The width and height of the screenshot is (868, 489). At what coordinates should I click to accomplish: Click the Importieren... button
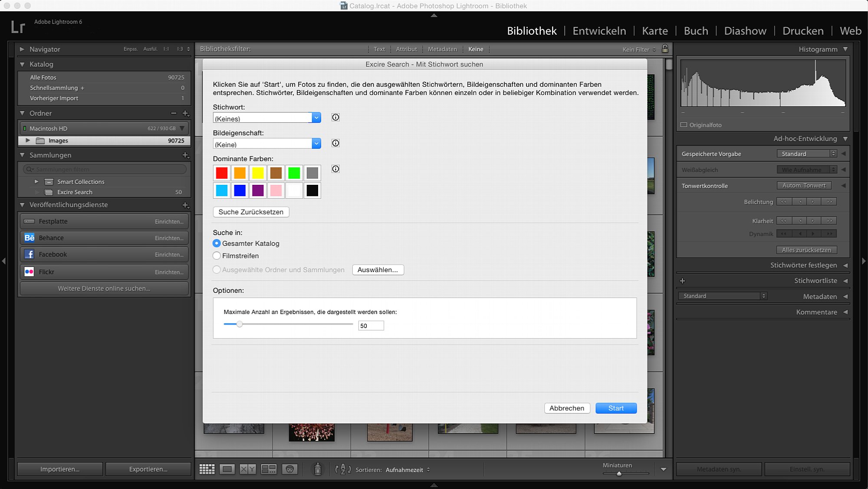pyautogui.click(x=60, y=469)
